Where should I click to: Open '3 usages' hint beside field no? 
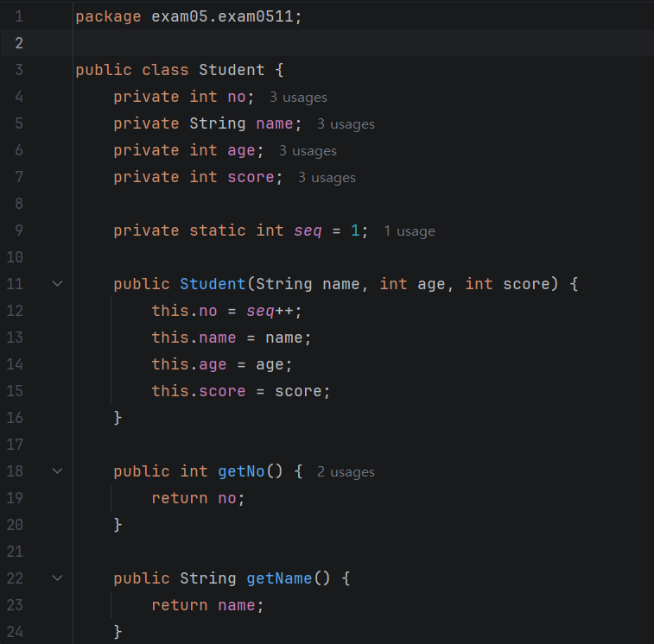pos(298,98)
